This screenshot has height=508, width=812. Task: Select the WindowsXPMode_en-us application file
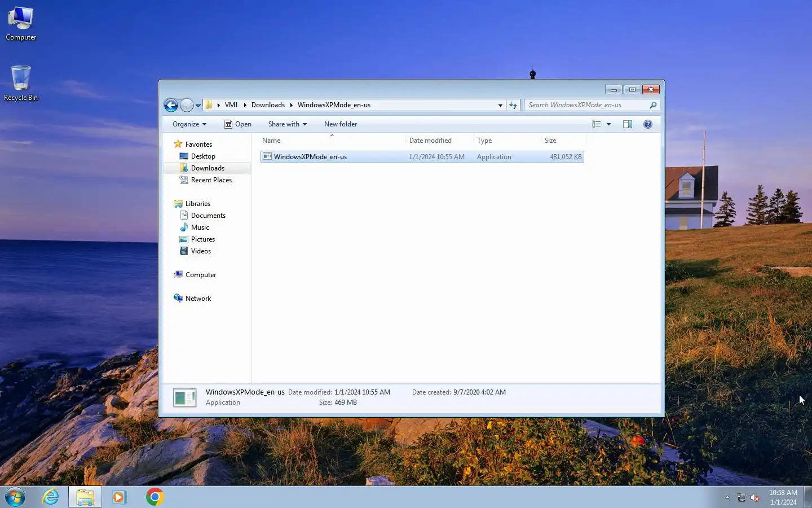[422, 157]
